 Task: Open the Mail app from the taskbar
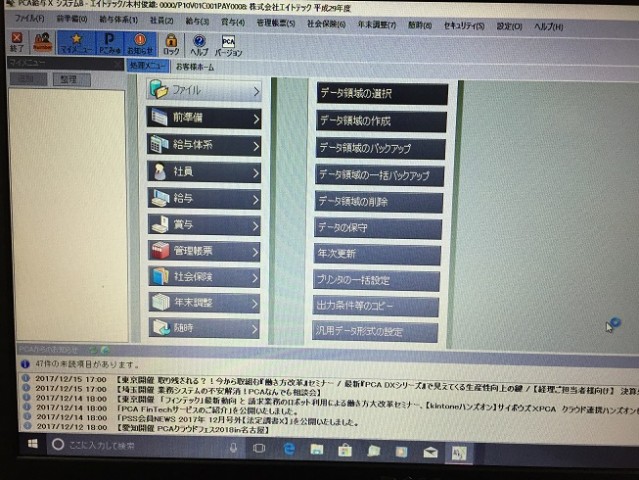coord(430,452)
